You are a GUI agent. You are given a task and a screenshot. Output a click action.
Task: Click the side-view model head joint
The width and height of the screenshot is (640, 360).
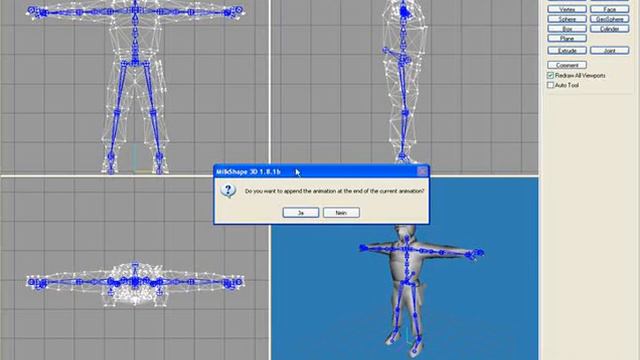404,12
